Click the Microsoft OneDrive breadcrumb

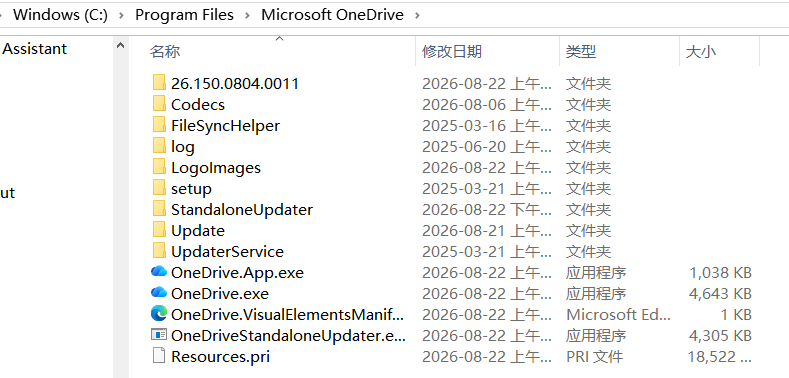pos(332,15)
